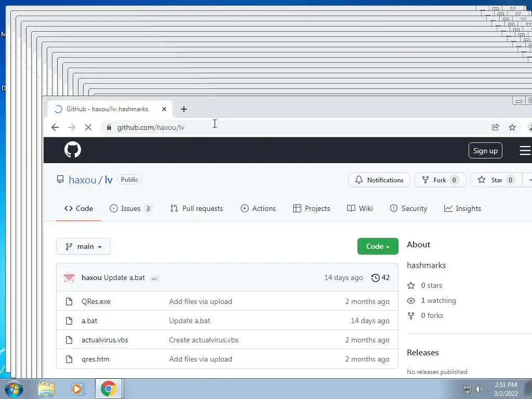Click the Chrome taskbar icon
Screen dimensions: 532x399
point(108,389)
